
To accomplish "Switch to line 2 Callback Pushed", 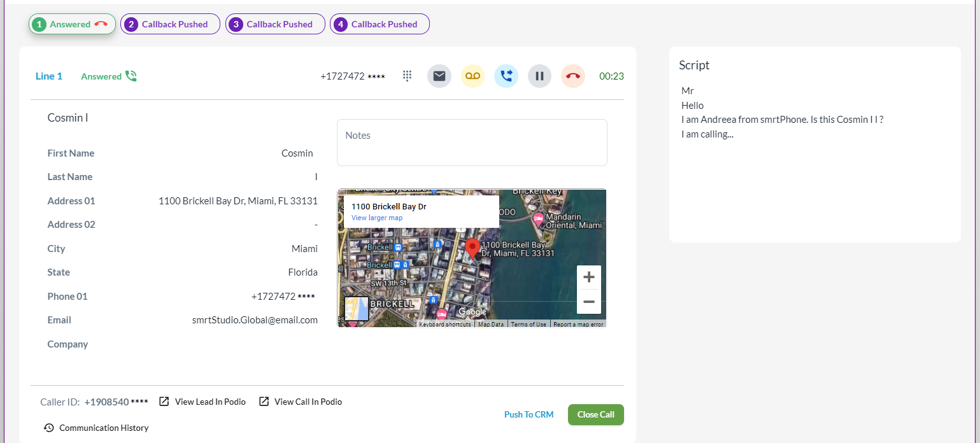I will [x=170, y=24].
